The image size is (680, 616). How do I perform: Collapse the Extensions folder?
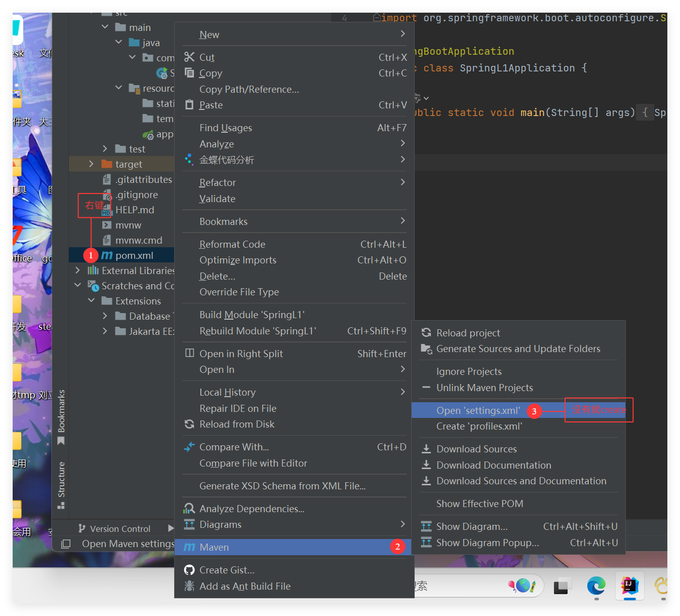click(91, 300)
